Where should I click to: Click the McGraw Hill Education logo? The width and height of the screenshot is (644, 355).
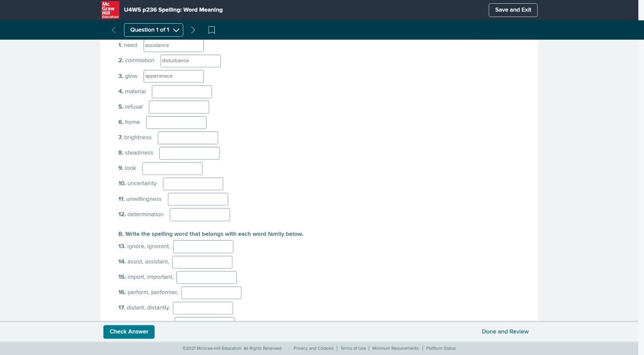[110, 10]
